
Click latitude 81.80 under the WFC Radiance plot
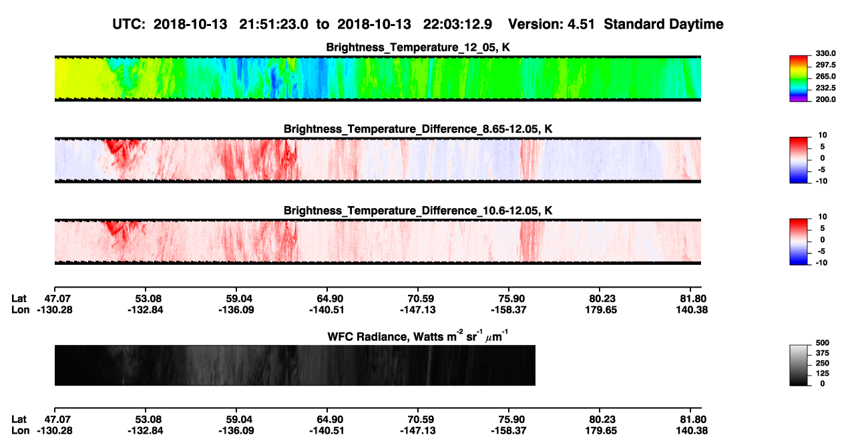tap(694, 420)
